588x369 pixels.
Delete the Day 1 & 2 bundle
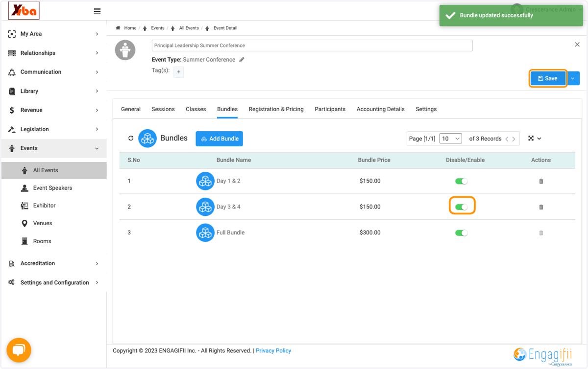pyautogui.click(x=541, y=181)
